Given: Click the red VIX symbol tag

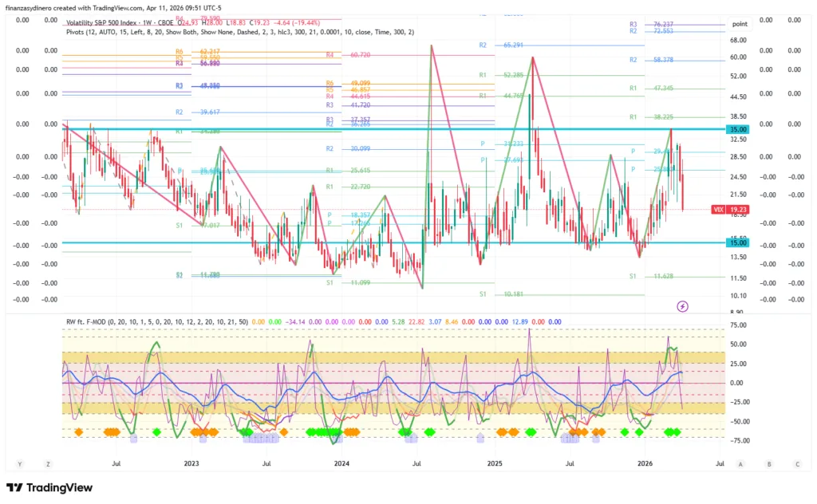Looking at the screenshot, I should (x=717, y=209).
